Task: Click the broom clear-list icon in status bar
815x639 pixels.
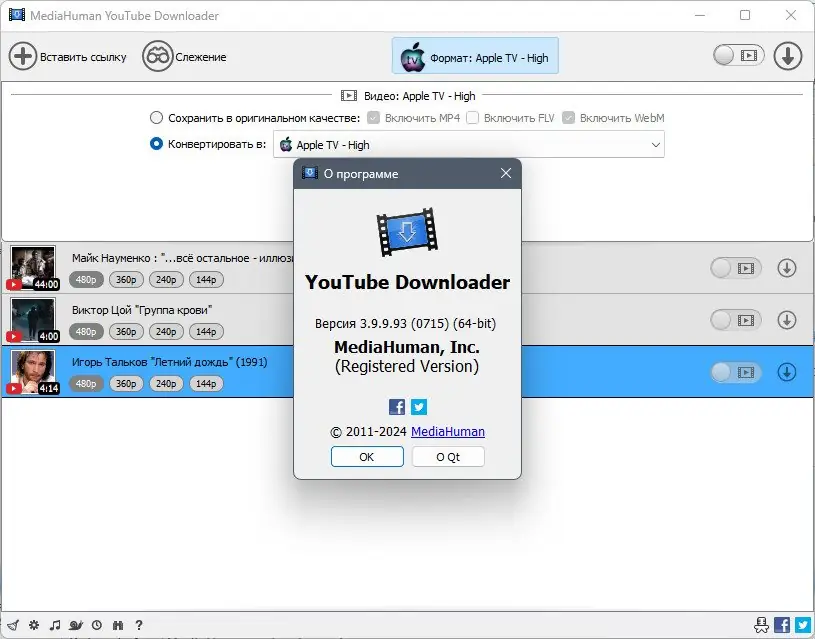Action: [13, 625]
